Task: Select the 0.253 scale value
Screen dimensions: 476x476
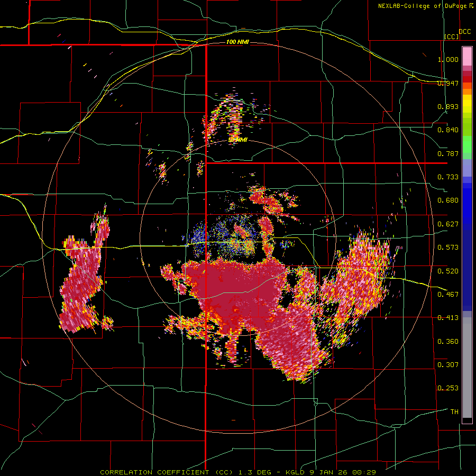Action: 448,388
